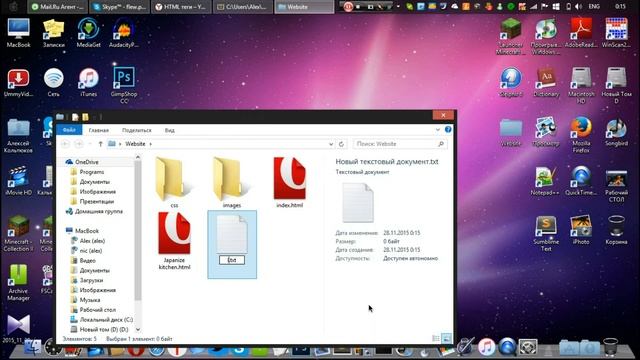640x360 pixels.
Task: Open the GimpShop CC Photoshop icon
Action: (x=124, y=85)
